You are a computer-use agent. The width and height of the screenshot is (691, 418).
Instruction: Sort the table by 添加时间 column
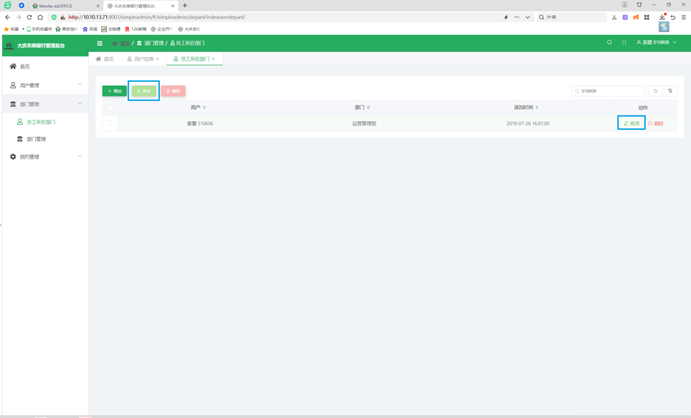pyautogui.click(x=526, y=107)
